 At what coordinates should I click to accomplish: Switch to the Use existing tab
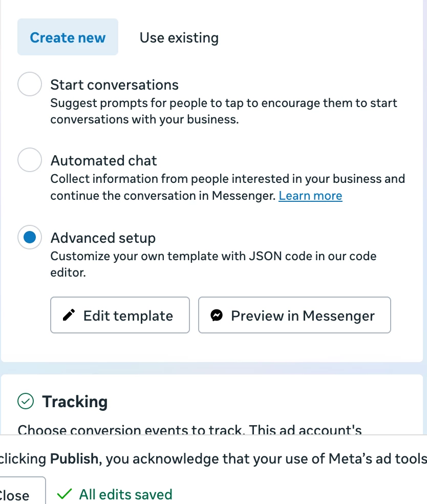tap(179, 37)
